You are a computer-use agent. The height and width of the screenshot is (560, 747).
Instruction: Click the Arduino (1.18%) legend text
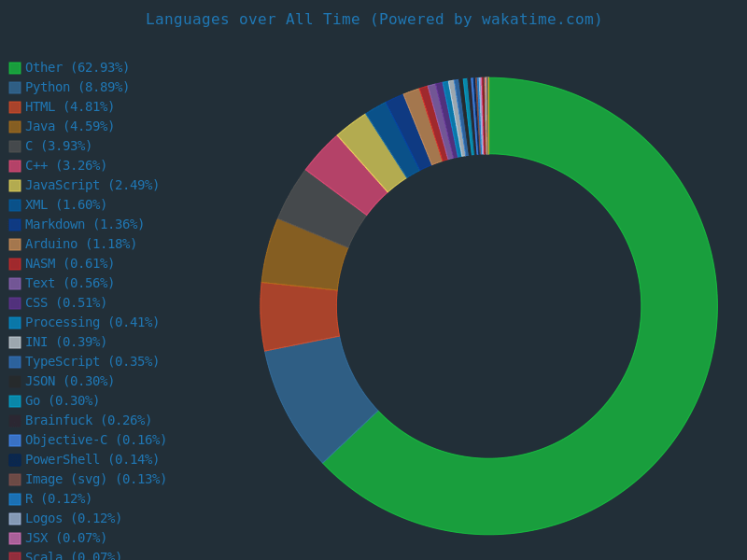[x=80, y=245]
